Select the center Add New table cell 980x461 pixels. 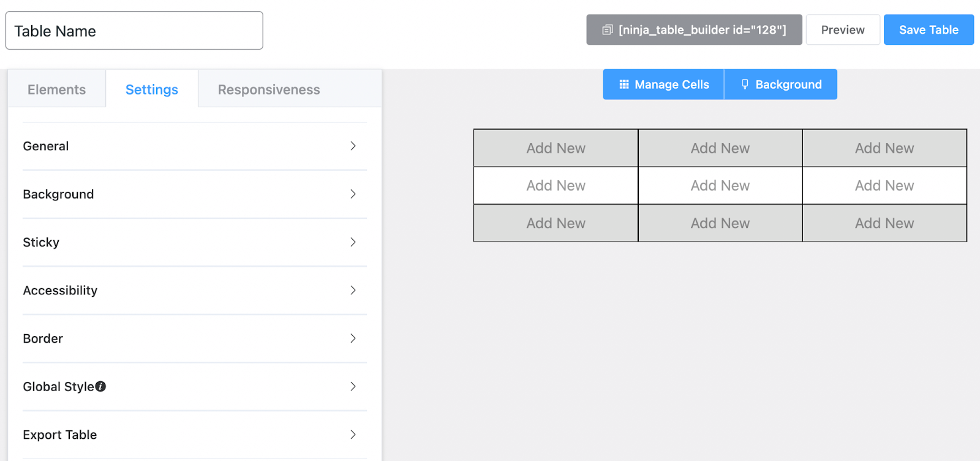click(720, 186)
